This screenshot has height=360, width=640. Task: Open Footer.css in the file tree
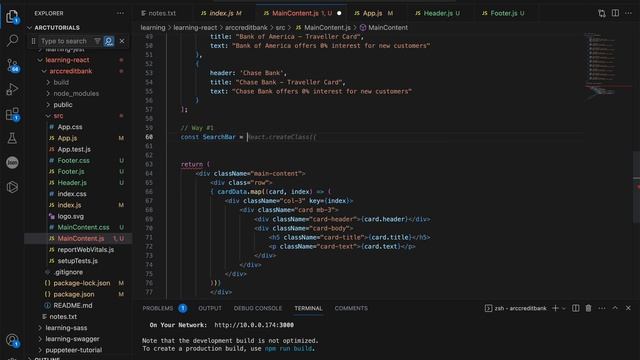click(x=73, y=160)
